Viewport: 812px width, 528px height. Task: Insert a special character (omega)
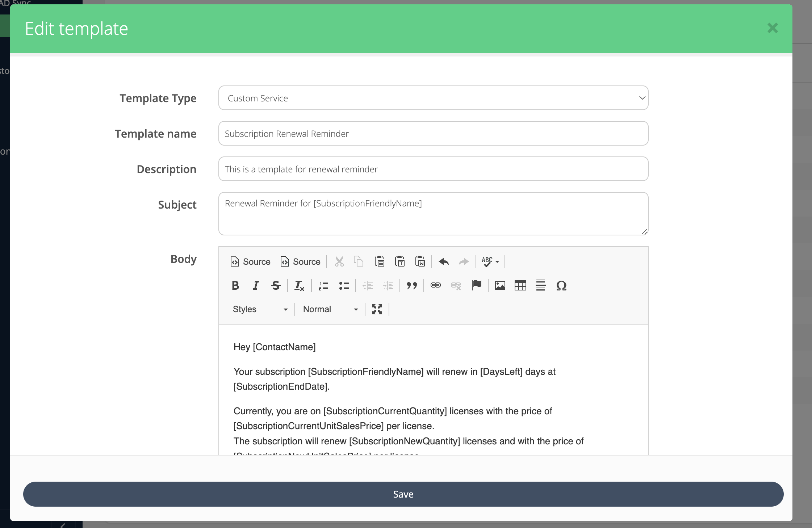tap(561, 286)
